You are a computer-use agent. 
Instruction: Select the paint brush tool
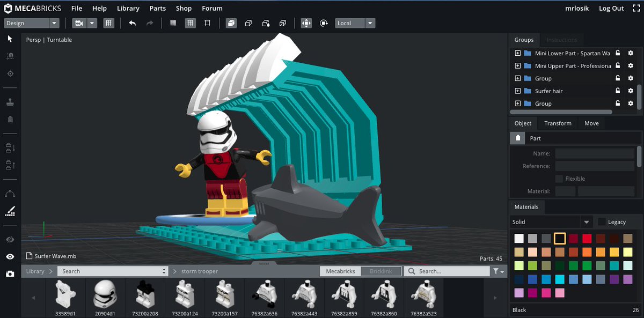coord(10,211)
